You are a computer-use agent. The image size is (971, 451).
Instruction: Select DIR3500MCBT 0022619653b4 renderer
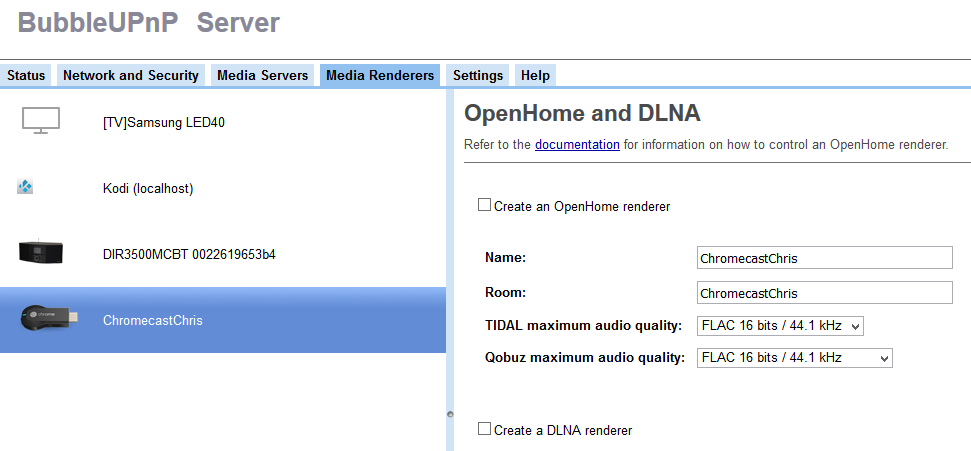tap(188, 254)
